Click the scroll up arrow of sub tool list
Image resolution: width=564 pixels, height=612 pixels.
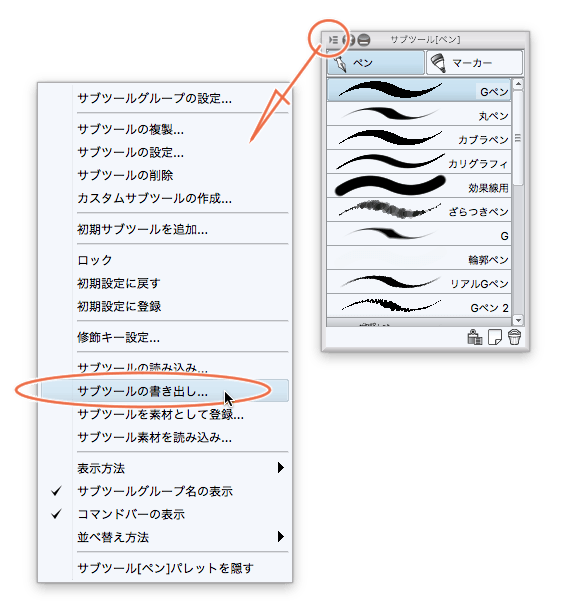(518, 84)
